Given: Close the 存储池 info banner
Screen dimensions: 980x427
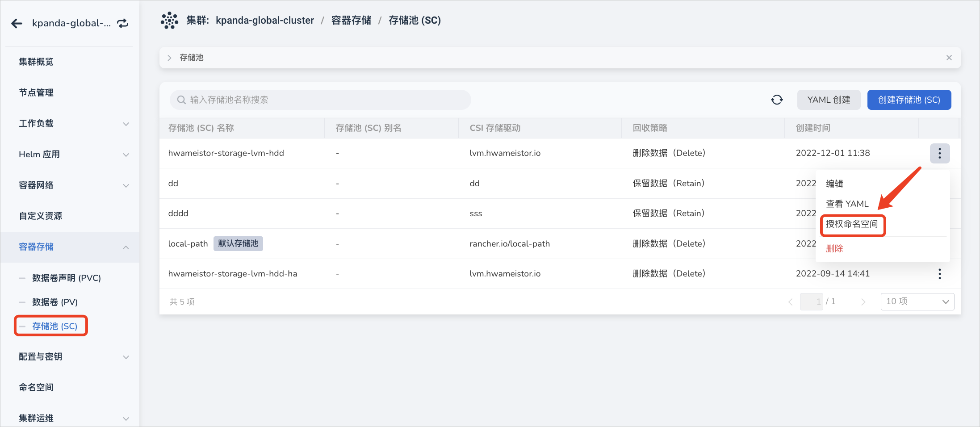Looking at the screenshot, I should click(x=949, y=58).
